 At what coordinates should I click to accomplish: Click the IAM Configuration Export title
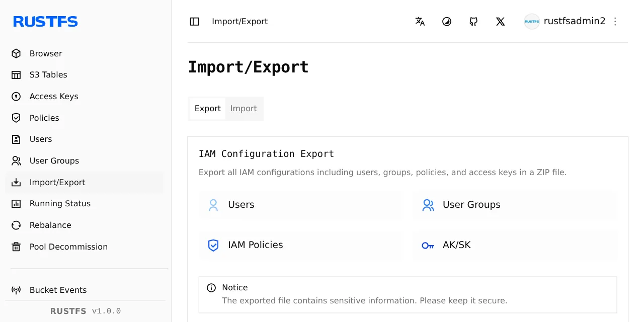[x=266, y=154]
